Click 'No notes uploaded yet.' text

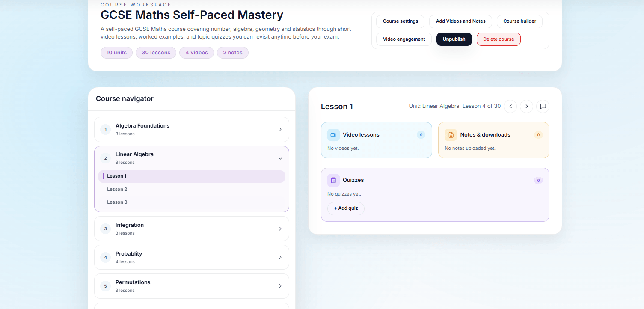click(x=470, y=149)
